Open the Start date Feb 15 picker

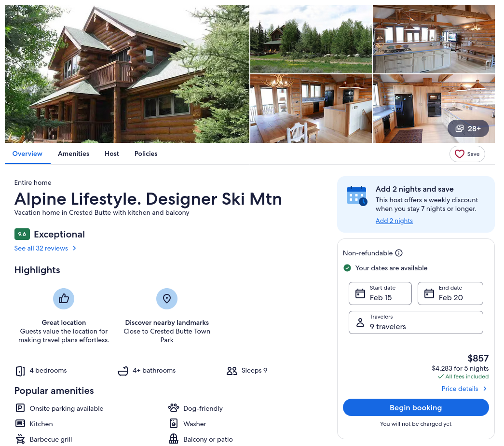380,293
